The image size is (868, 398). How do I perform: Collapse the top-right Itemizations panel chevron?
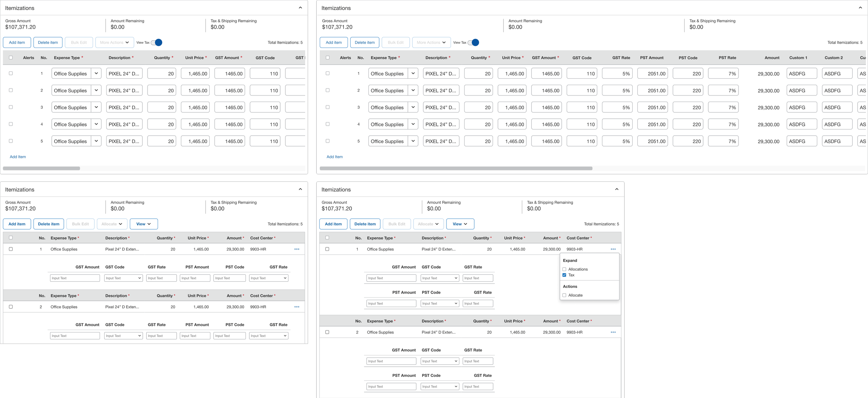[x=860, y=8]
